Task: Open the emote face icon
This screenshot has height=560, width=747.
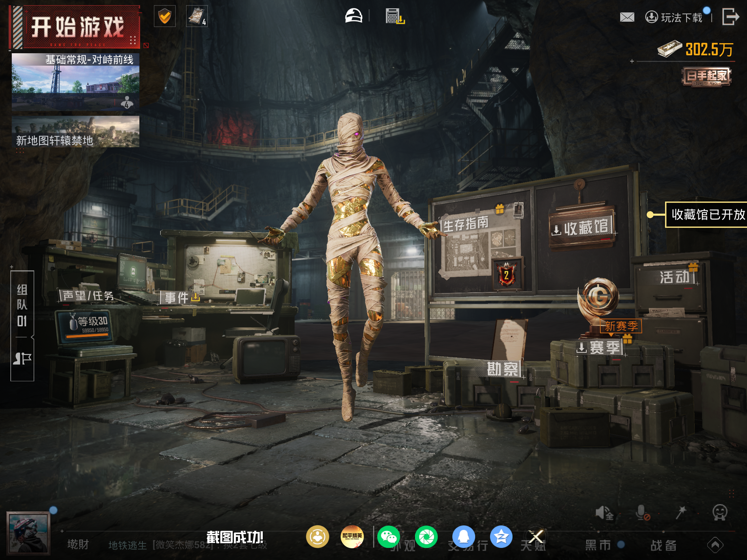Action: click(x=720, y=512)
